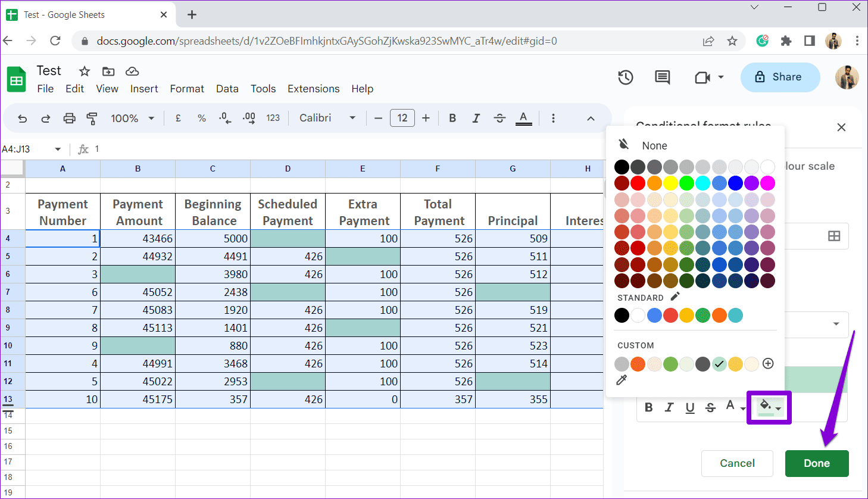
Task: Open the Extensions menu
Action: pos(314,89)
